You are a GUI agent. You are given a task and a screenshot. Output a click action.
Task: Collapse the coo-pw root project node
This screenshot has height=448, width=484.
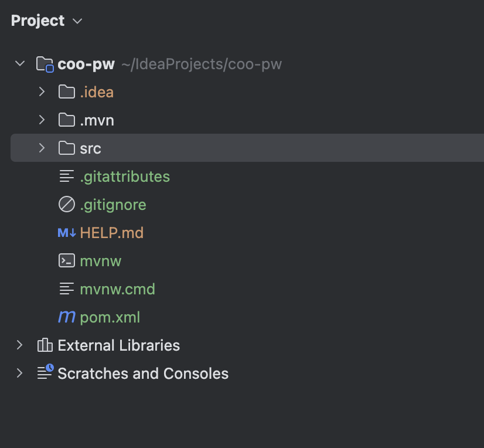pyautogui.click(x=20, y=64)
